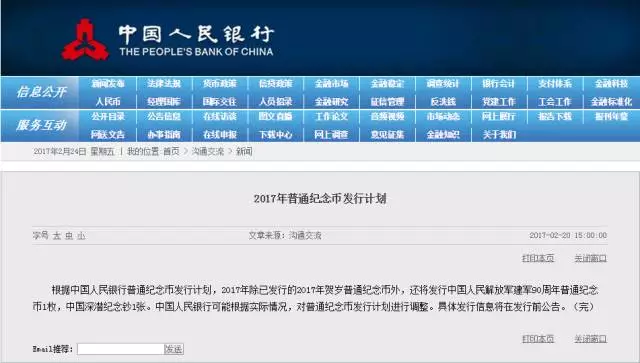This screenshot has height=363, width=640.
Task: Click 打印本页 link below the article body
Action: 538,339
